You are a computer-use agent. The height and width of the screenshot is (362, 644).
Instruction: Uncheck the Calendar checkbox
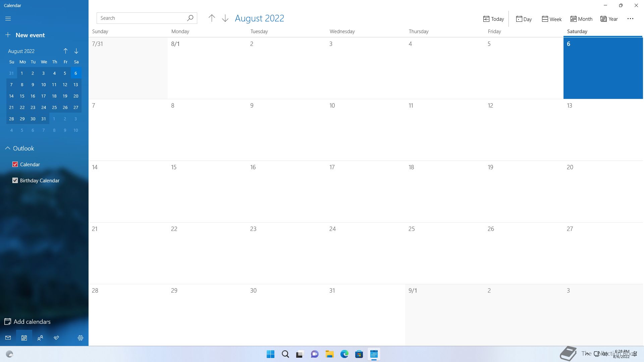15,164
